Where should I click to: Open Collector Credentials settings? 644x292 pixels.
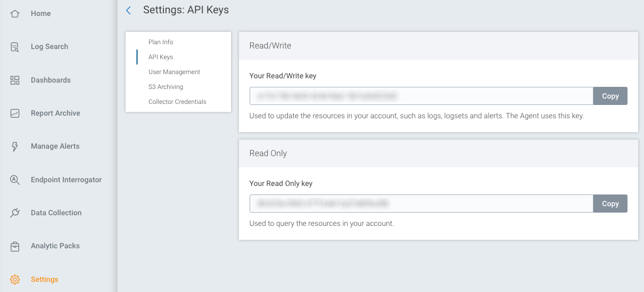(177, 102)
